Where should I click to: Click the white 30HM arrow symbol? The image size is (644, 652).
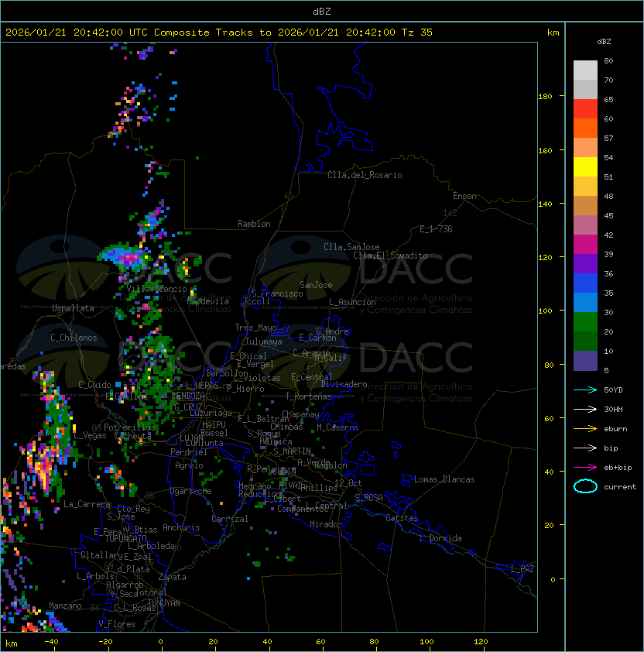[x=585, y=409]
